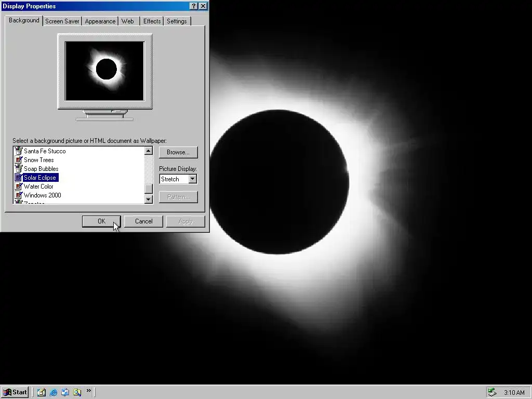Screen dimensions: 532x399
Task: Select Windows 2000 wallpaper
Action: (x=43, y=195)
